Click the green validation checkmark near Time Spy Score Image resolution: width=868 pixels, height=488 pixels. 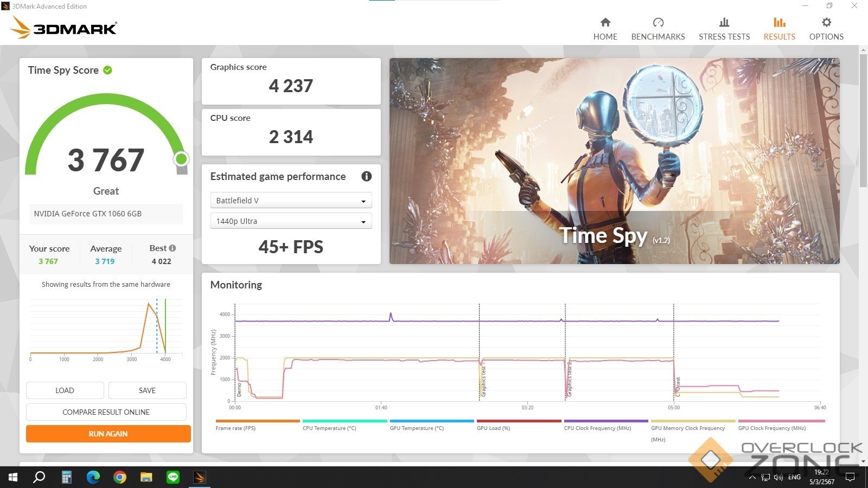(x=107, y=70)
